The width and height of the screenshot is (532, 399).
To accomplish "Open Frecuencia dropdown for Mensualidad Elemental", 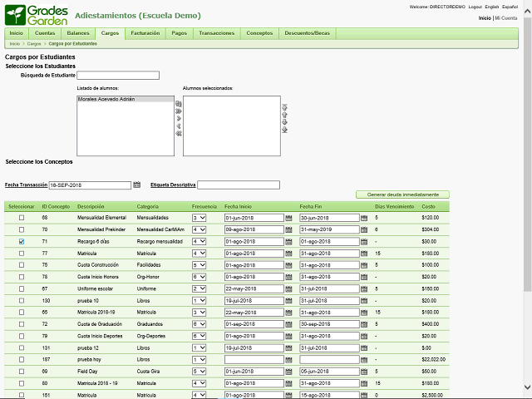I will (199, 218).
